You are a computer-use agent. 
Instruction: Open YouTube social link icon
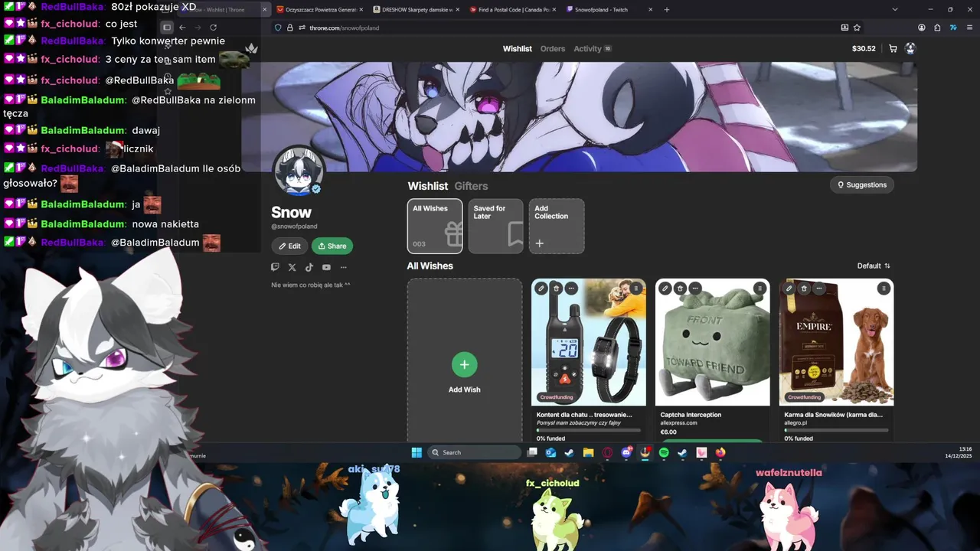click(x=326, y=267)
